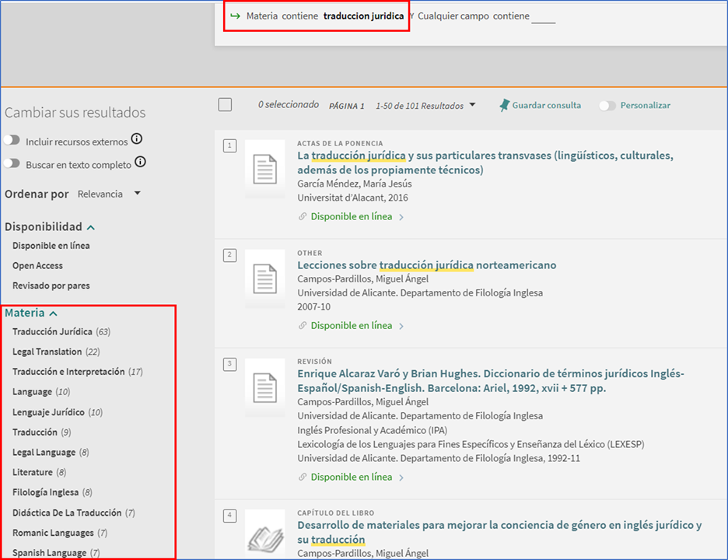Viewport: 728px width, 560px height.
Task: Filter by Traducción Jurídica subject
Action: tap(52, 331)
